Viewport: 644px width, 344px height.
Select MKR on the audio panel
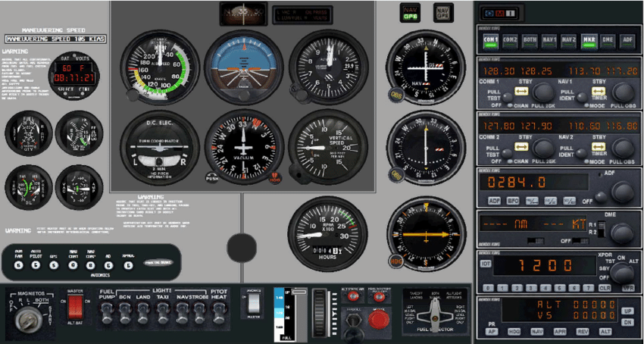pos(589,41)
